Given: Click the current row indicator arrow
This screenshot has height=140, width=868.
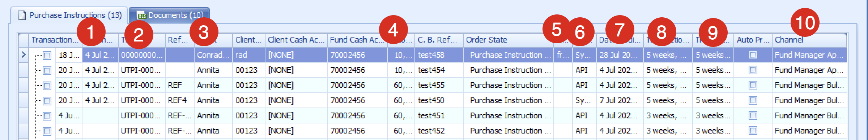Looking at the screenshot, I should 24,55.
